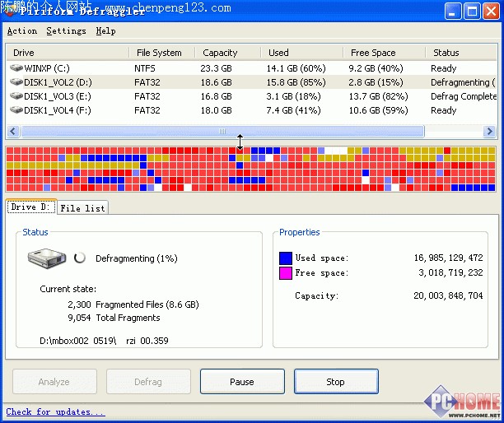Viewport: 504px width, 423px height.
Task: Click the DISK1_VOL2 (D:) drive icon
Action: (16, 82)
